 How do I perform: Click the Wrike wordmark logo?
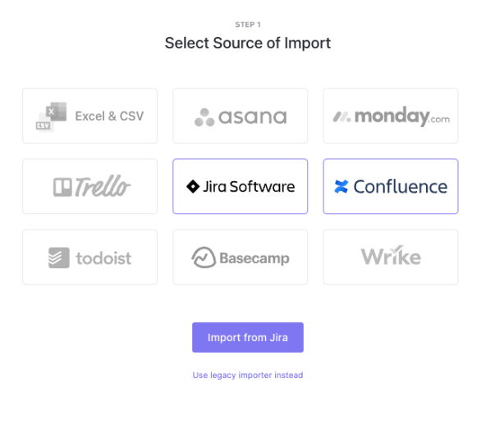coord(391,258)
